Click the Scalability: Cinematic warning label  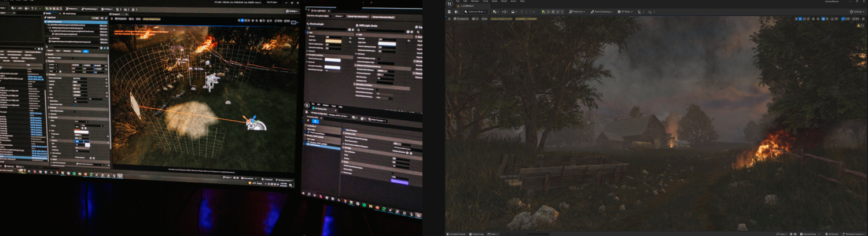(526, 19)
